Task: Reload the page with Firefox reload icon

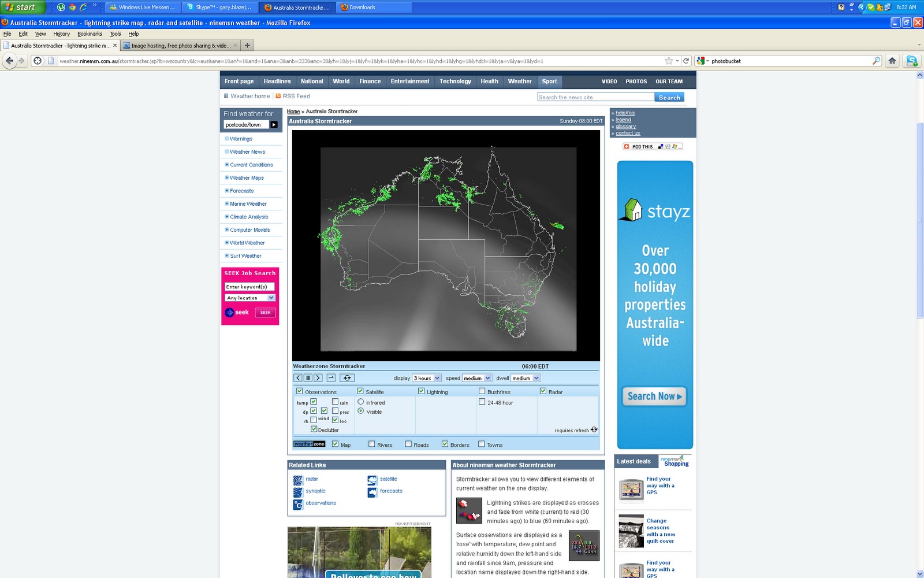Action: [x=686, y=61]
